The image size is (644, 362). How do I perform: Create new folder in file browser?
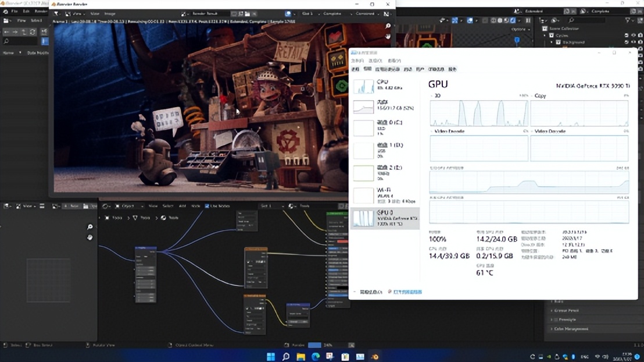[x=44, y=31]
